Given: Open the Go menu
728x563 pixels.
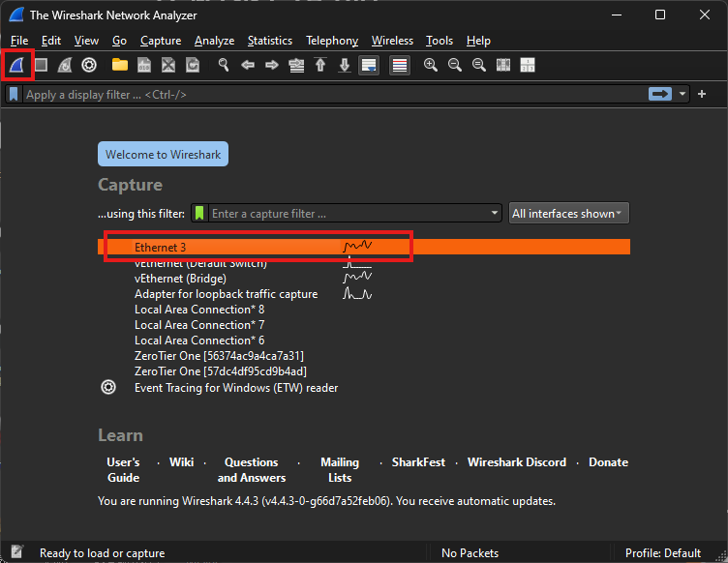Looking at the screenshot, I should click(119, 41).
